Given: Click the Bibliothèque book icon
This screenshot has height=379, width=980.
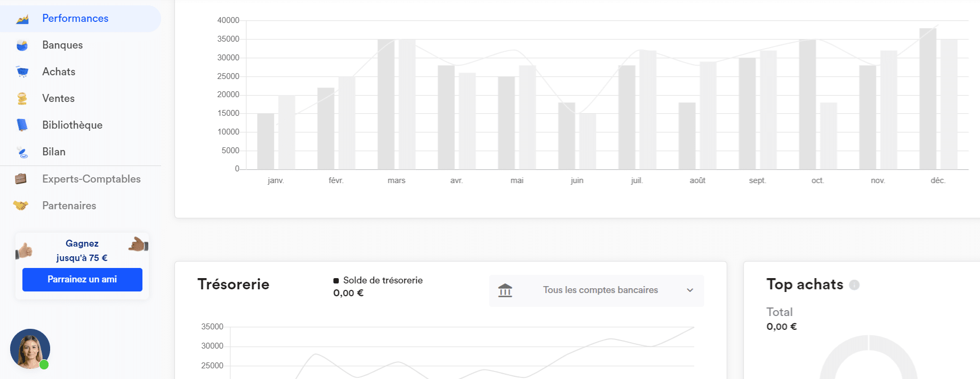Looking at the screenshot, I should click(22, 125).
